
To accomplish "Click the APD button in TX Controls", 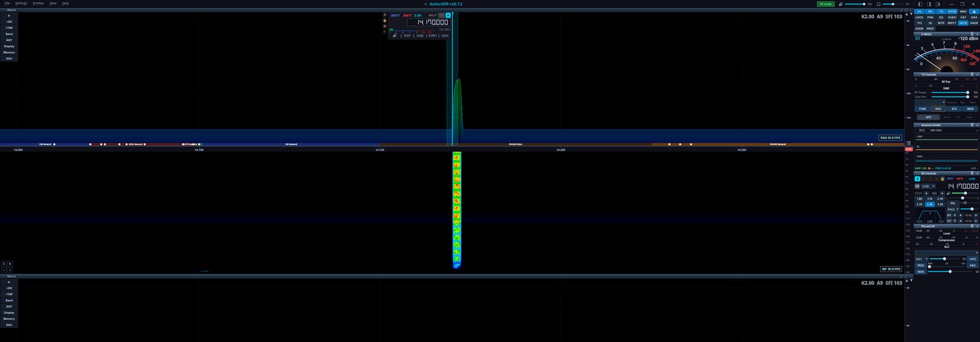I will (928, 117).
